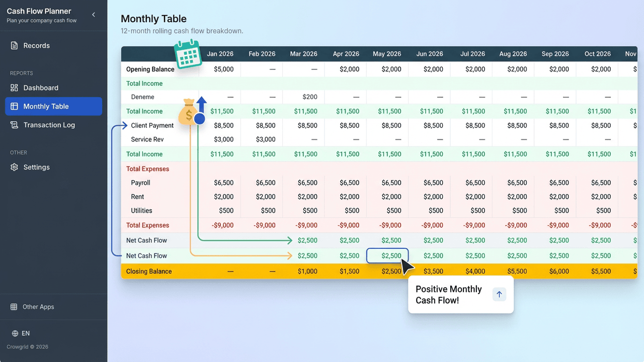Click the $200 Deneme value in Mar 2026
Screen dimensions: 644x362
pyautogui.click(x=310, y=97)
